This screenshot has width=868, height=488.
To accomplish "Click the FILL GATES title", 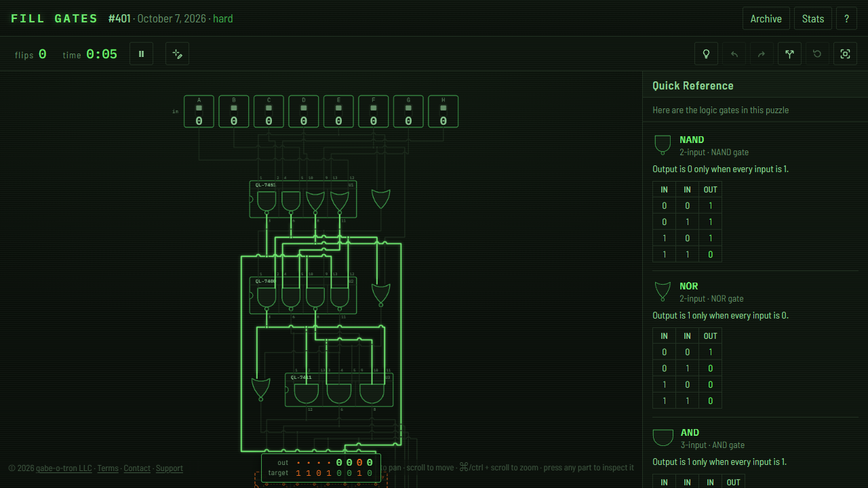I will pos(54,19).
